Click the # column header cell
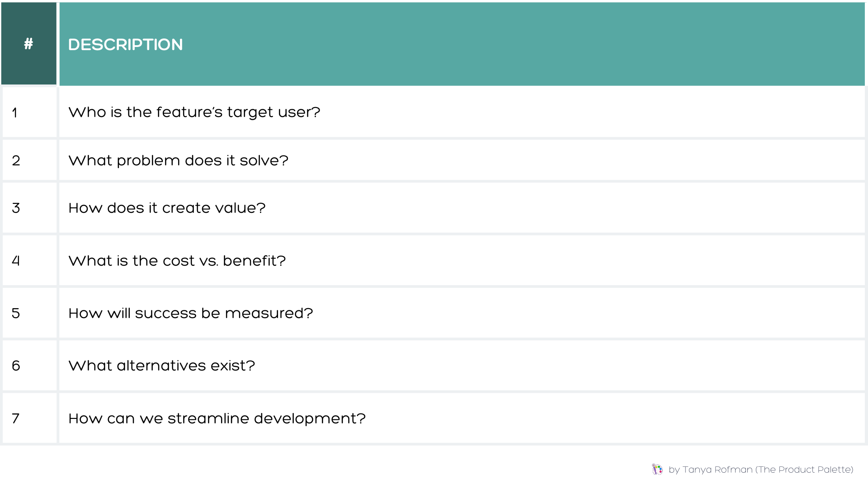This screenshot has width=868, height=488. (28, 44)
